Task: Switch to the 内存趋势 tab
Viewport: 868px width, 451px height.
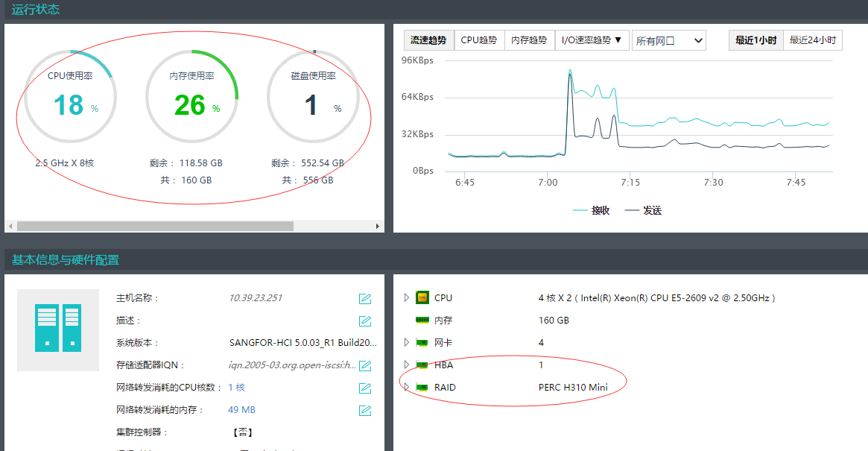Action: 529,40
